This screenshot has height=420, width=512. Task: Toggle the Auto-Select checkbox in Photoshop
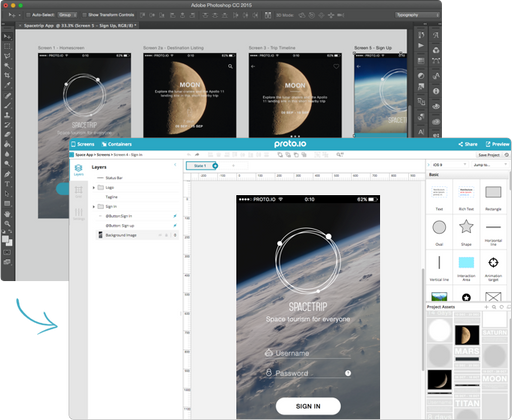pos(28,15)
